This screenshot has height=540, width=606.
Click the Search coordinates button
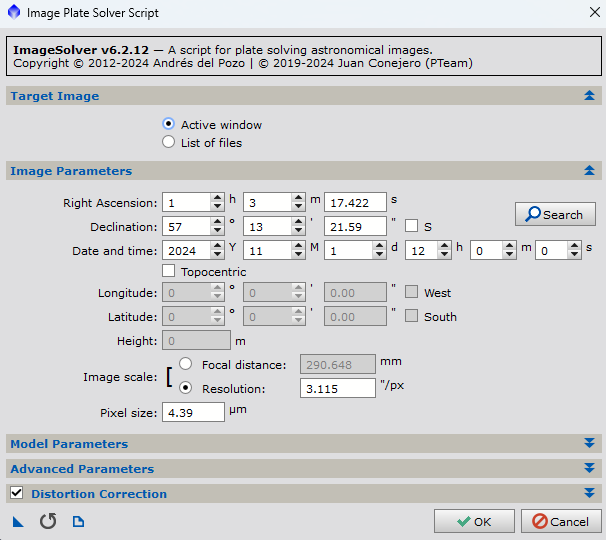pyautogui.click(x=555, y=214)
